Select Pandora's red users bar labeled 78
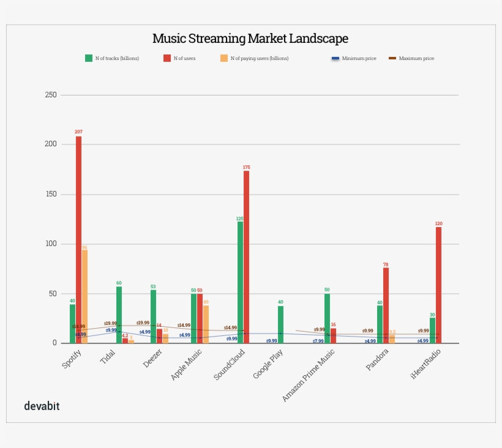The height and width of the screenshot is (448, 502). click(386, 305)
